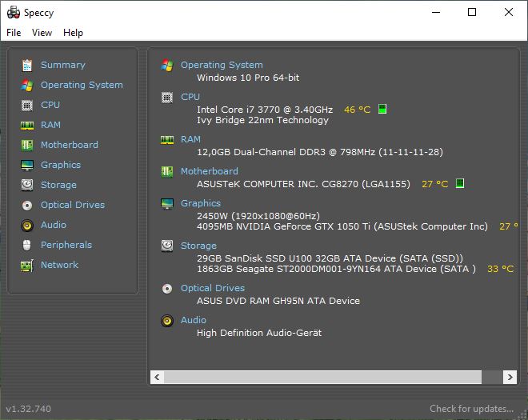Select CPU in the sidebar
This screenshot has width=528, height=420.
point(50,105)
